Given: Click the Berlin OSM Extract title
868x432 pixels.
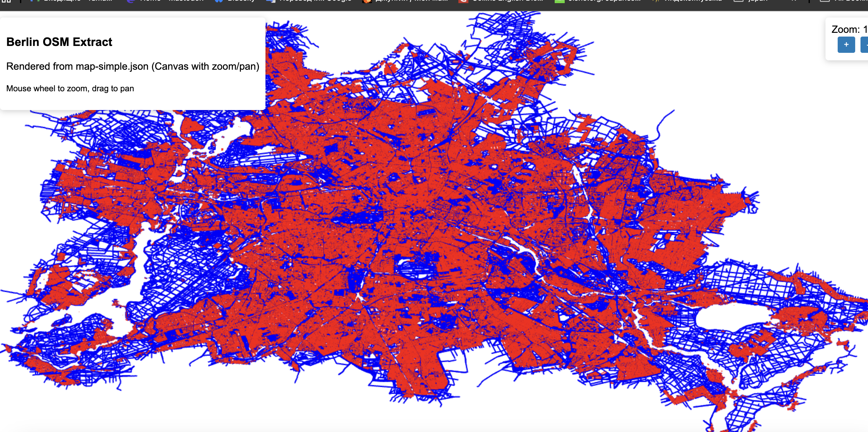Looking at the screenshot, I should (x=59, y=42).
